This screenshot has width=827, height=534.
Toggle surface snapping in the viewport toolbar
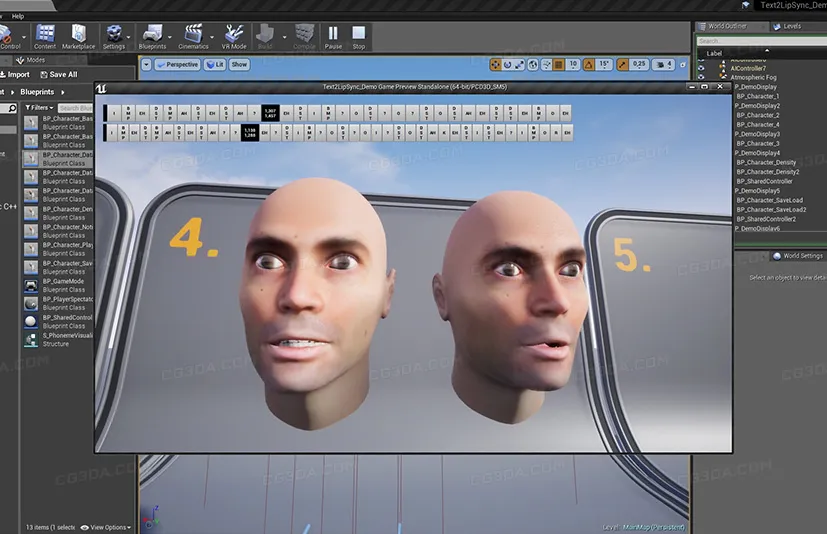click(546, 65)
